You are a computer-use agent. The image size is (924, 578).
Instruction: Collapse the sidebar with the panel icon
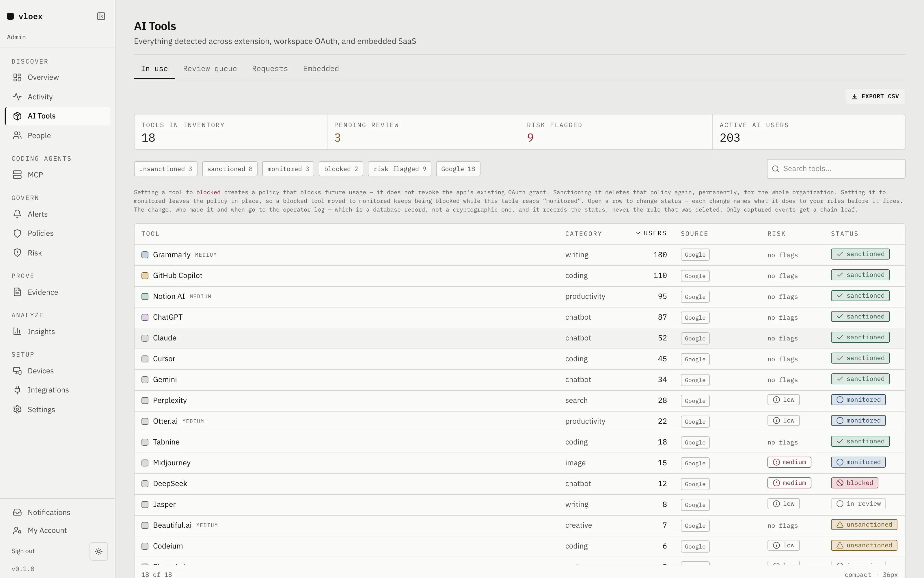(x=101, y=16)
